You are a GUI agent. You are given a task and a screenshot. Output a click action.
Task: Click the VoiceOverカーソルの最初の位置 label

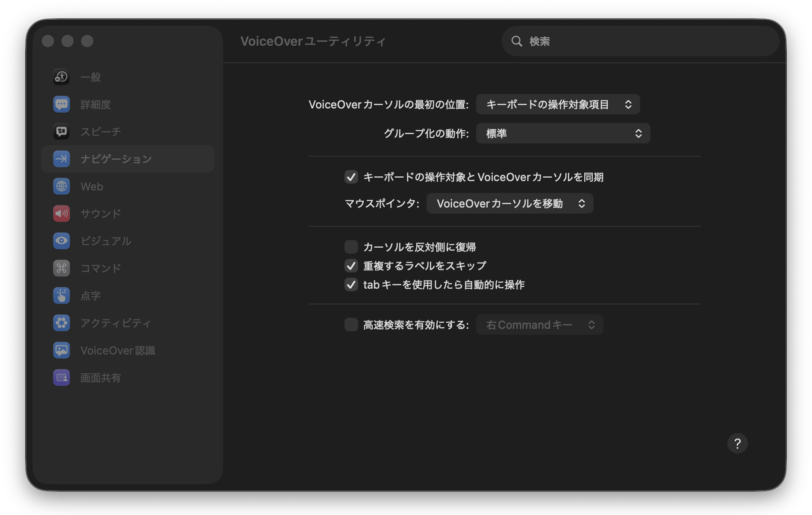(x=388, y=104)
